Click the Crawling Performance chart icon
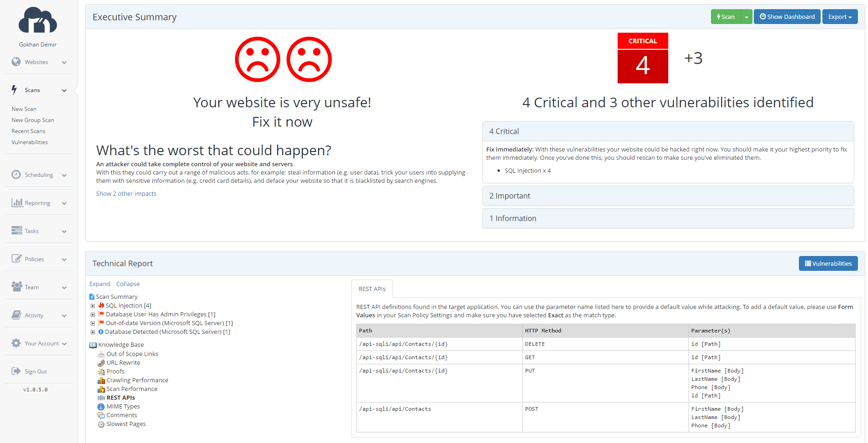This screenshot has height=443, width=868. pos(102,380)
